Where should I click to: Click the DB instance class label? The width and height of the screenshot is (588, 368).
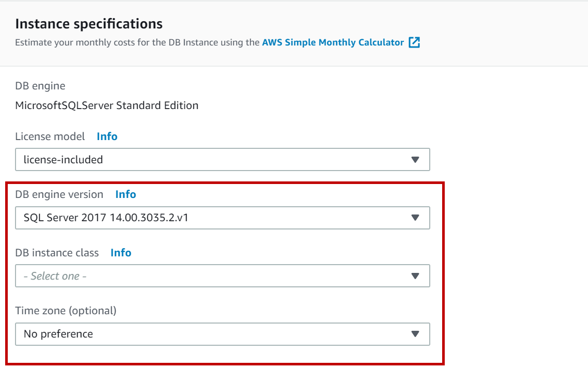(x=57, y=253)
